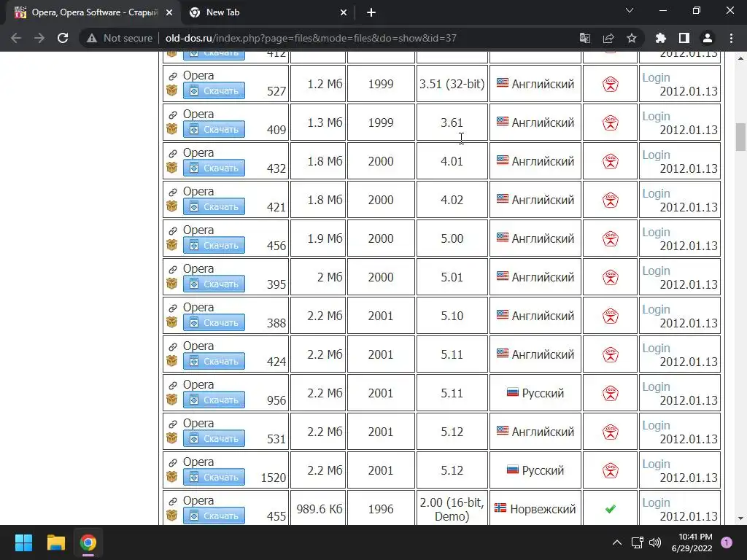Click the Norwegian flag icon

point(500,507)
